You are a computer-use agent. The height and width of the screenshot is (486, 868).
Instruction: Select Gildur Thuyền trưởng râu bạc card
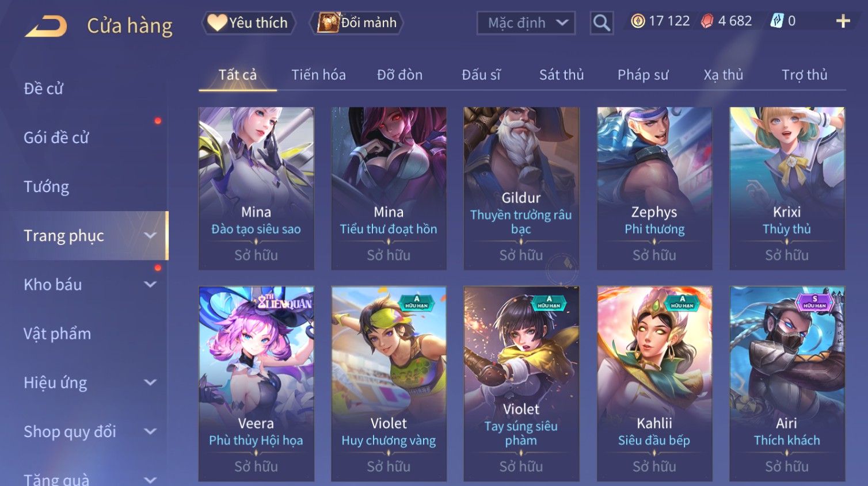tap(521, 188)
